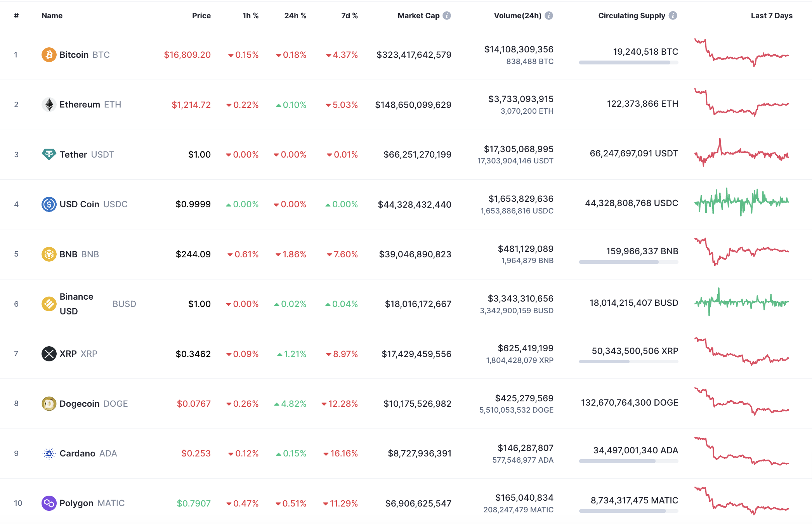
Task: Click the USD Coin logo
Action: pyautogui.click(x=49, y=204)
